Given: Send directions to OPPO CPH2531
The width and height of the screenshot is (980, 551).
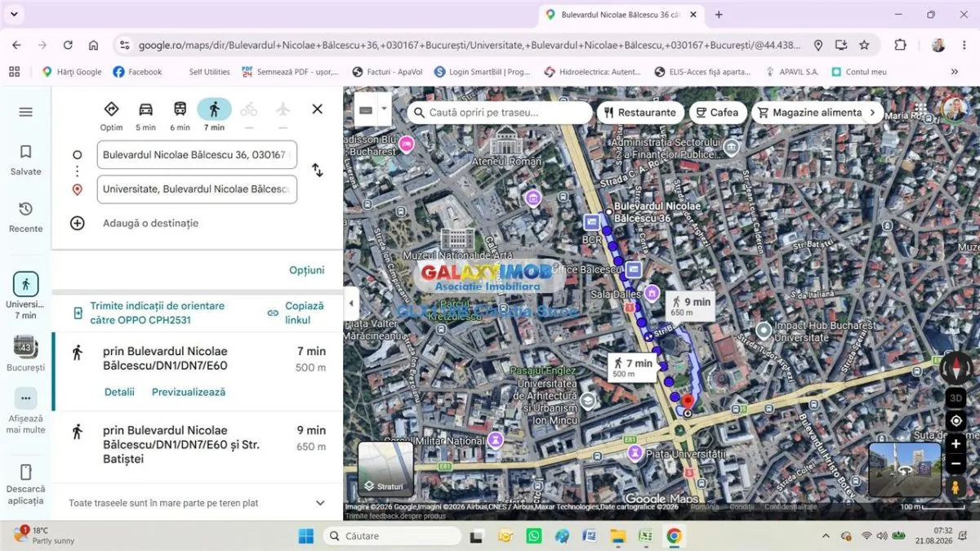Looking at the screenshot, I should [x=157, y=313].
